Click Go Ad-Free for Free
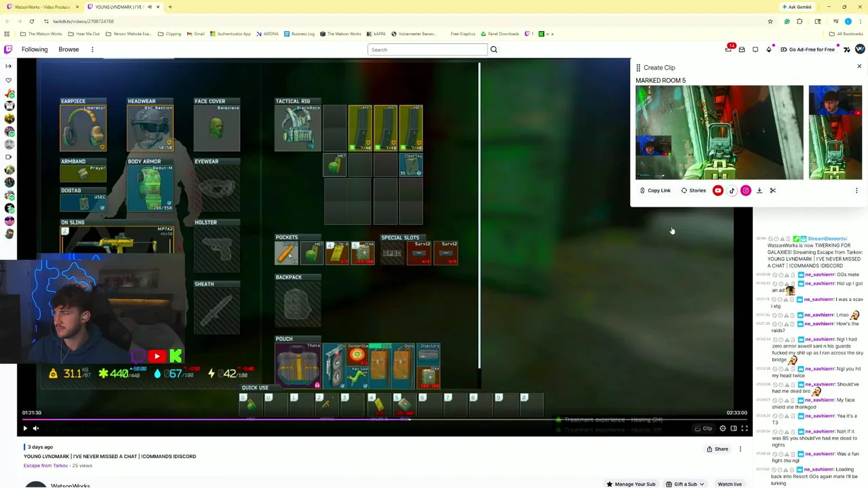868x488 pixels. tap(807, 49)
